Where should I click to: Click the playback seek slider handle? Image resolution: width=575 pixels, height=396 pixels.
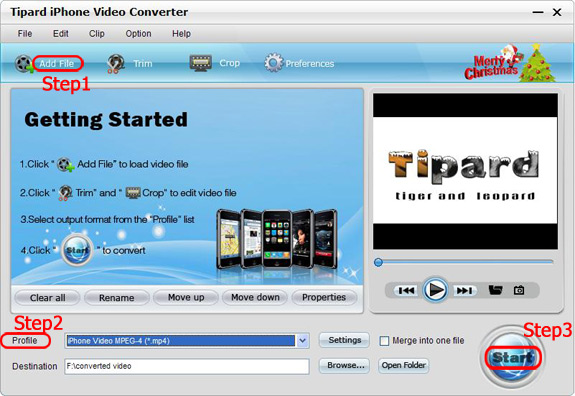click(378, 262)
